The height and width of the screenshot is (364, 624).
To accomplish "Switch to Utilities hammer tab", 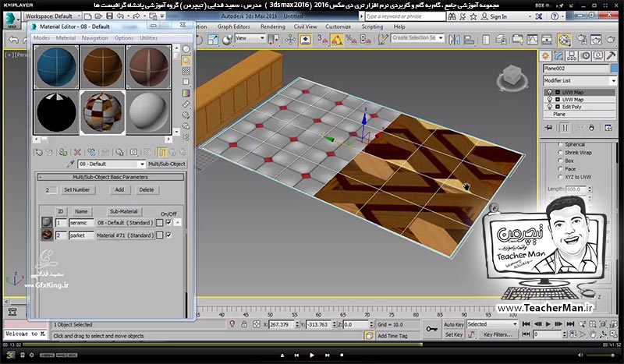I will point(612,55).
